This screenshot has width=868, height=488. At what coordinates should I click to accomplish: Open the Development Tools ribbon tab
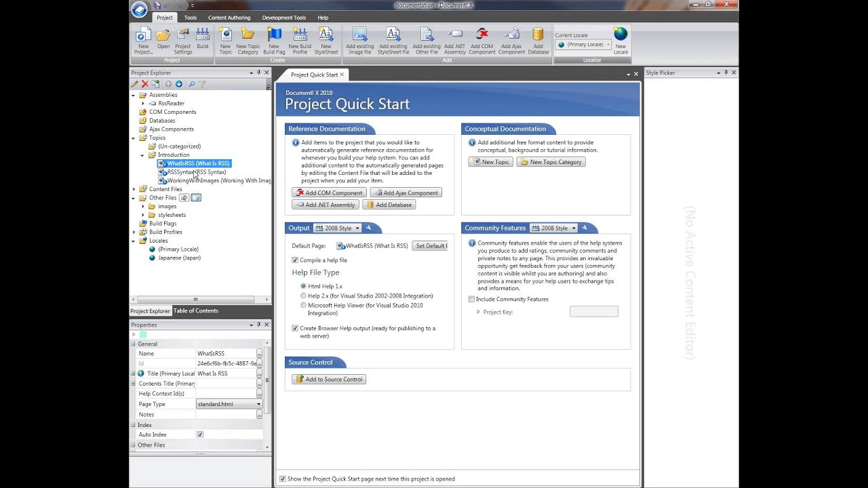pos(284,18)
